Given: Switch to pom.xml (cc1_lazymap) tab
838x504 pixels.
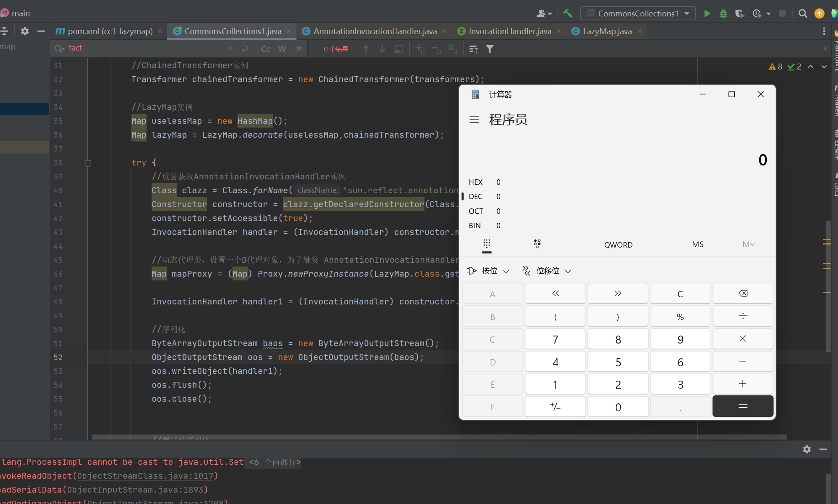Looking at the screenshot, I should tap(109, 31).
